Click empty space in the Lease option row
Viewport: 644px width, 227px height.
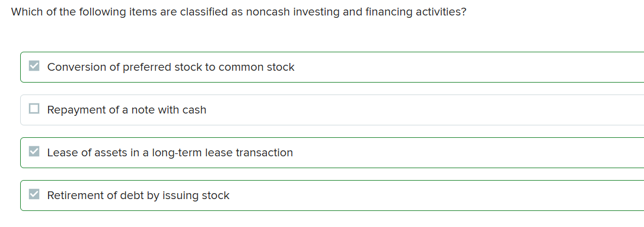tap(468, 153)
